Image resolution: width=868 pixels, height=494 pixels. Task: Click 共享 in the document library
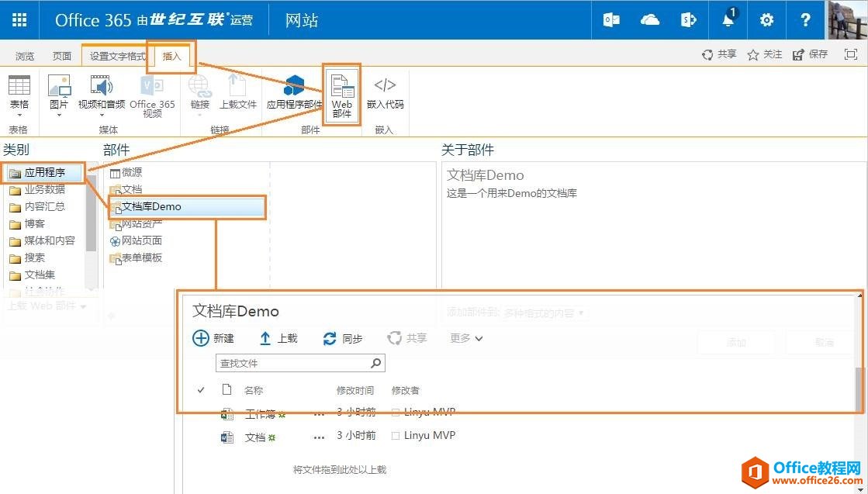(x=407, y=338)
